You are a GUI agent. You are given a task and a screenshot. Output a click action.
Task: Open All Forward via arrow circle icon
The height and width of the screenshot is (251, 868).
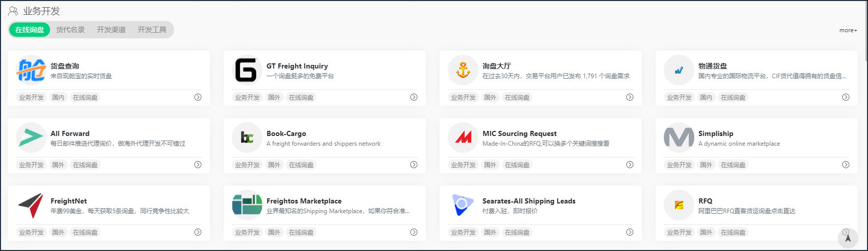pos(198,165)
